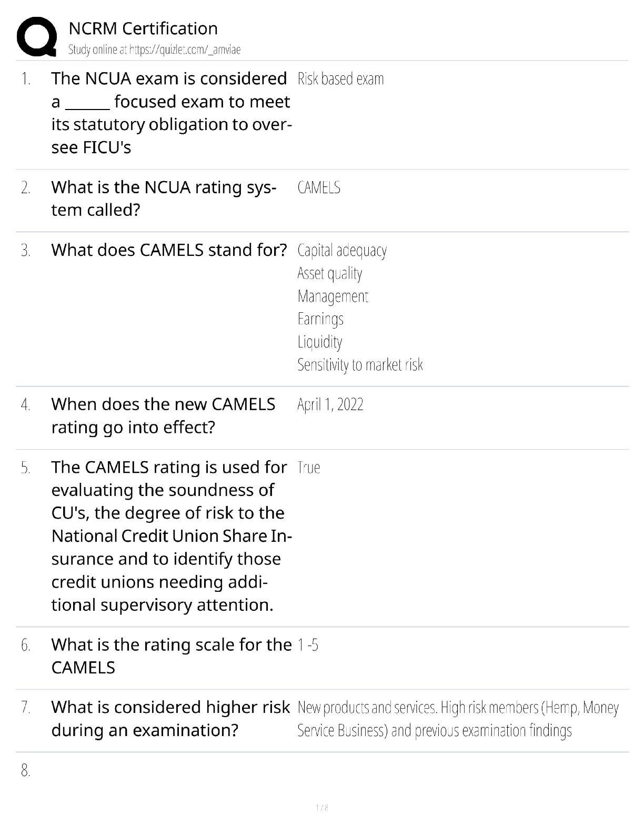Image resolution: width=644 pixels, height=834 pixels.
Task: Click the 'Capital adequacy' answer line
Action: pyautogui.click(x=342, y=251)
